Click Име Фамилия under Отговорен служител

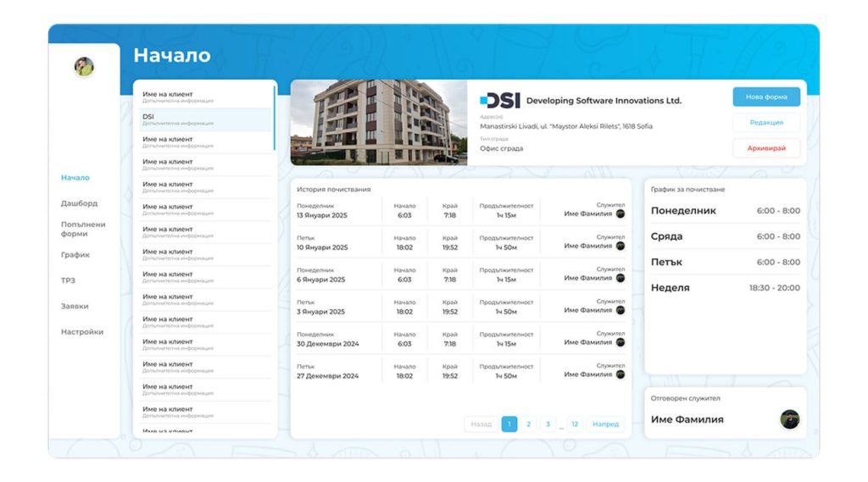687,419
